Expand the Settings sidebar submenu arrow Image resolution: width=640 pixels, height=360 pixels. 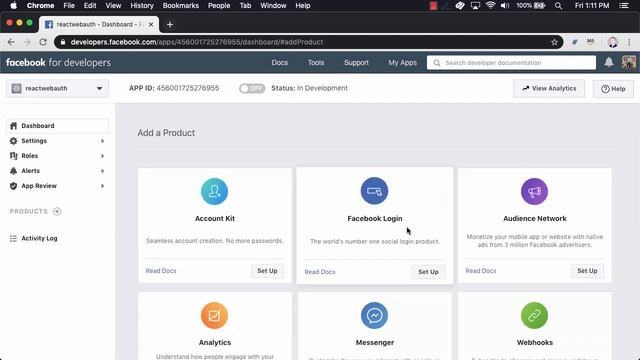(102, 141)
